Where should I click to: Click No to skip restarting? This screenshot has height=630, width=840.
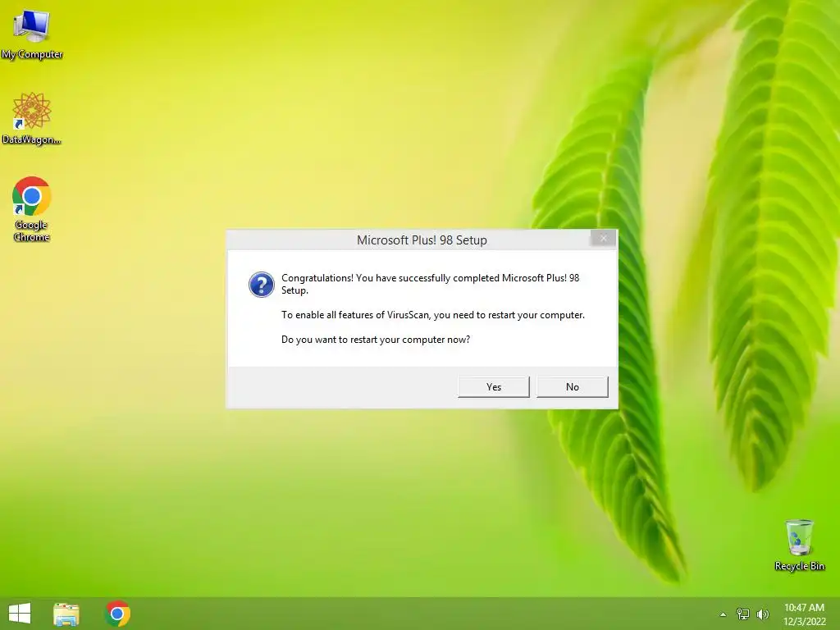[x=572, y=387]
